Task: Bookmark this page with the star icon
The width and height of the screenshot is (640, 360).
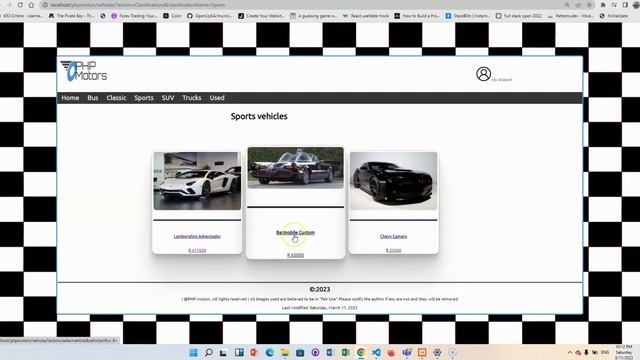Action: (x=589, y=5)
